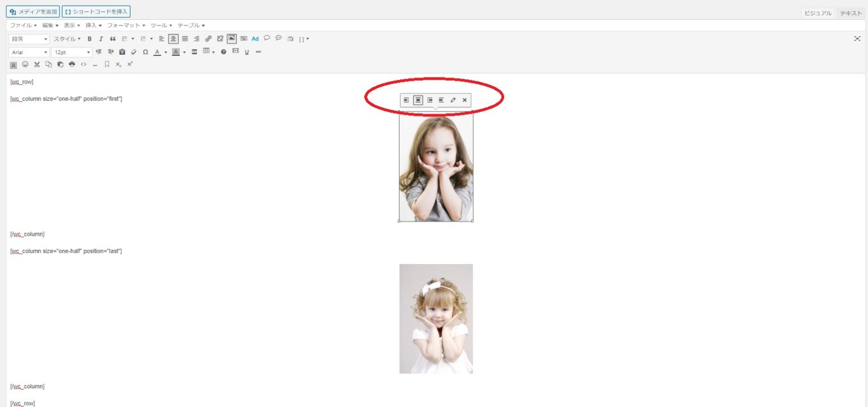Switch to the テキスト tab

(x=850, y=13)
